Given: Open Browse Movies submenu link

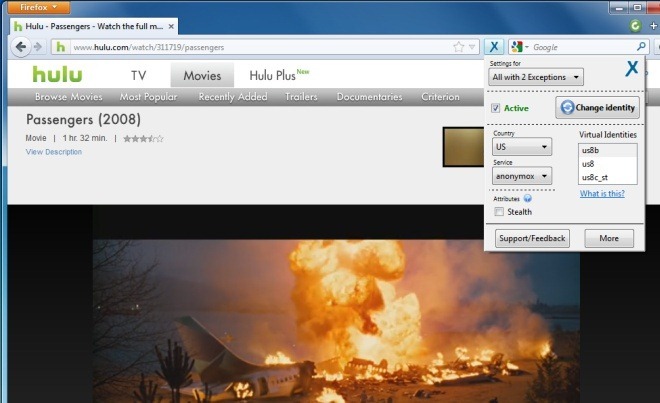Looking at the screenshot, I should (69, 97).
